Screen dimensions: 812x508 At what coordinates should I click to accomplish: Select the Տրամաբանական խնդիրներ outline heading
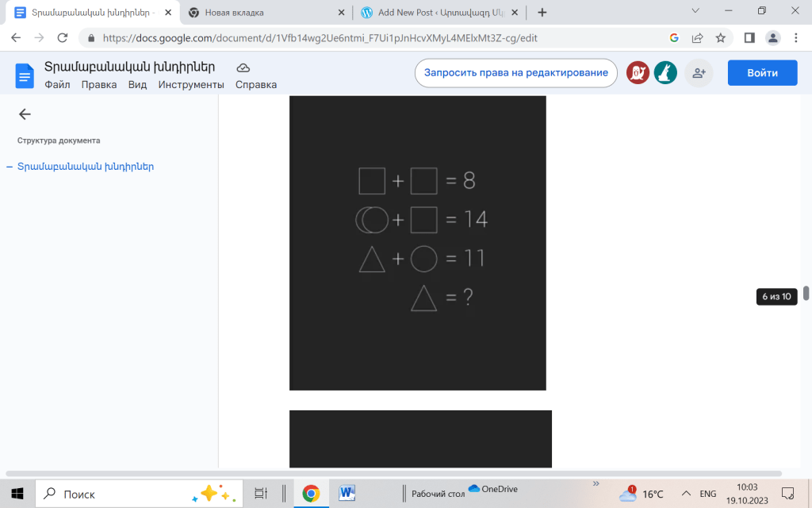coord(86,167)
